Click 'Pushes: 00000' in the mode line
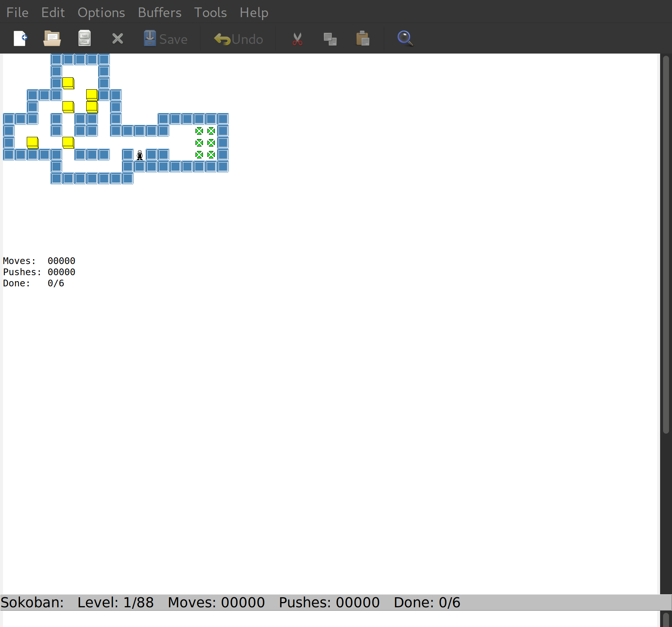672x627 pixels. coord(329,602)
